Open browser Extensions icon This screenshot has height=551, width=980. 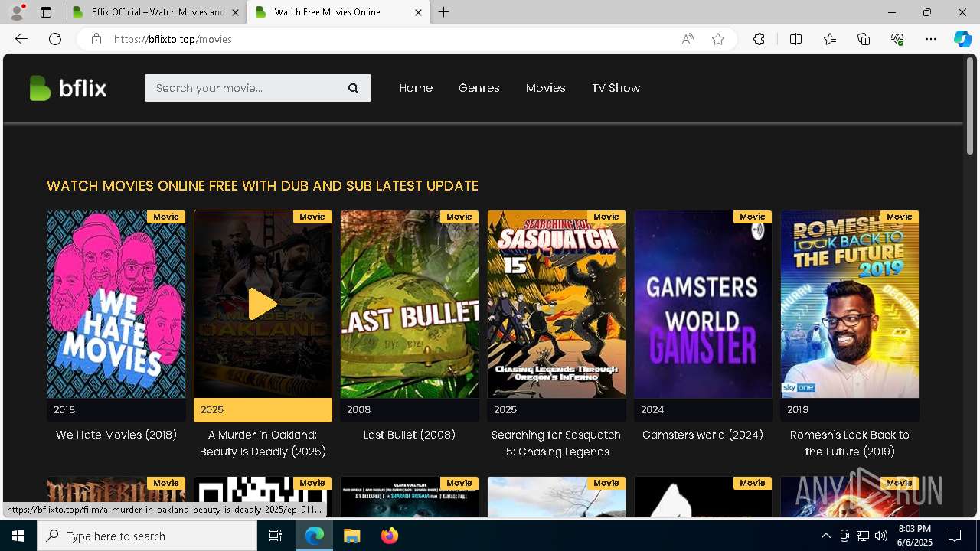[x=759, y=39]
